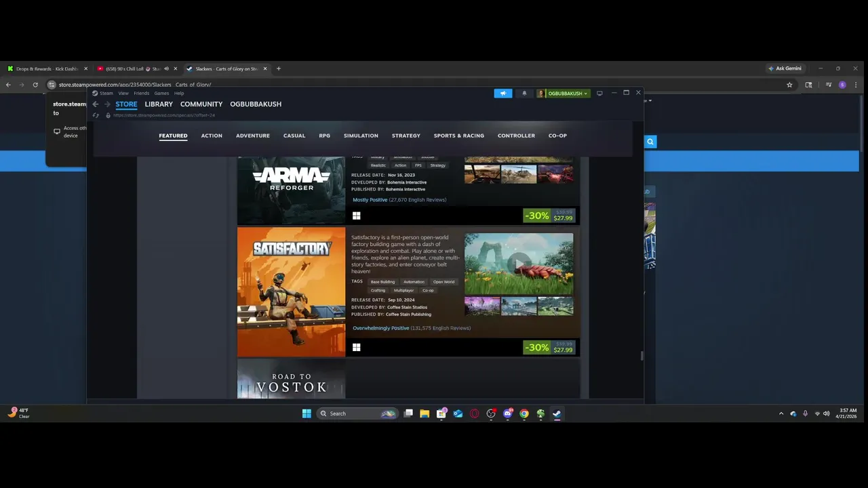Viewport: 868px width, 488px height.
Task: Open Steam from the taskbar
Action: coord(557,413)
